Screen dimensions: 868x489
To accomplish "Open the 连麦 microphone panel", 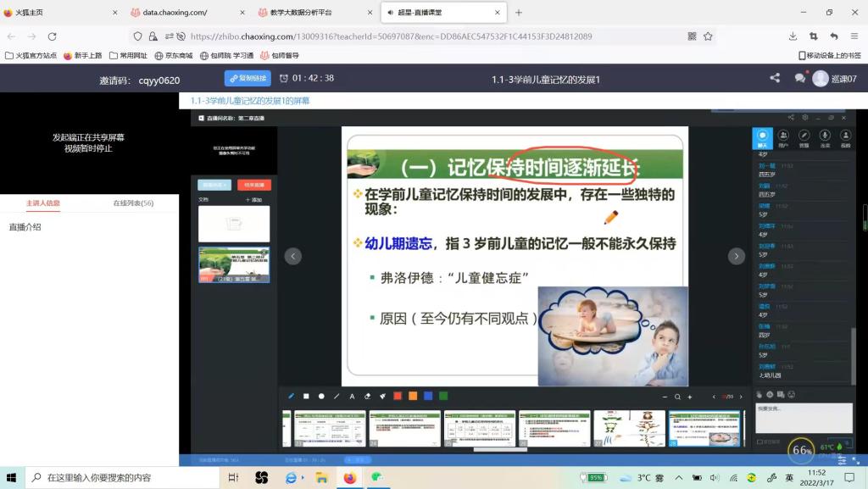I will click(825, 137).
